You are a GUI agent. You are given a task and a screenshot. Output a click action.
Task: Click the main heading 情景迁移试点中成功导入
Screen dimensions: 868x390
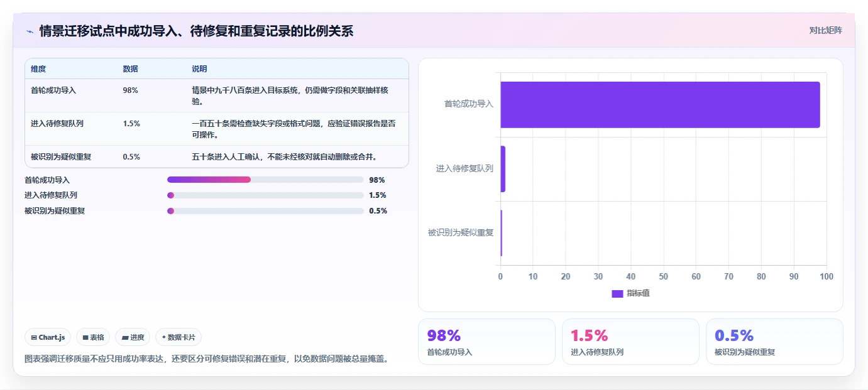(x=196, y=31)
